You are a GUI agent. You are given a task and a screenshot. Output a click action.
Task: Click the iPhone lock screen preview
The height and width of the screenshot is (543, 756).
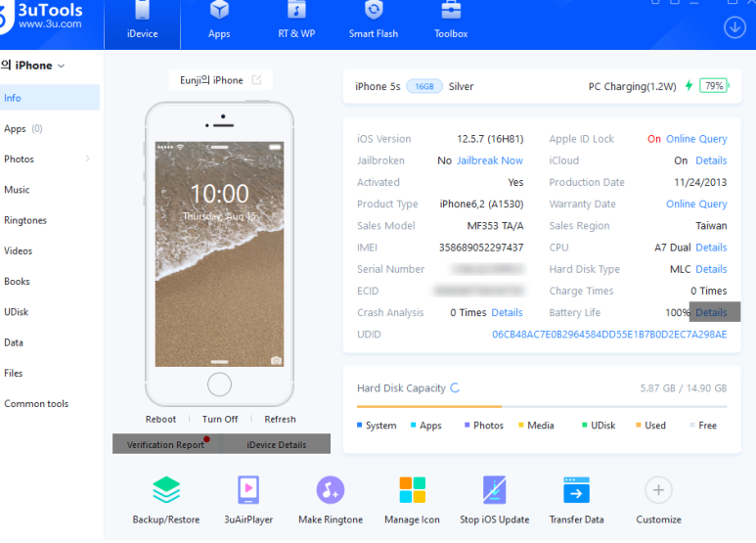click(219, 254)
